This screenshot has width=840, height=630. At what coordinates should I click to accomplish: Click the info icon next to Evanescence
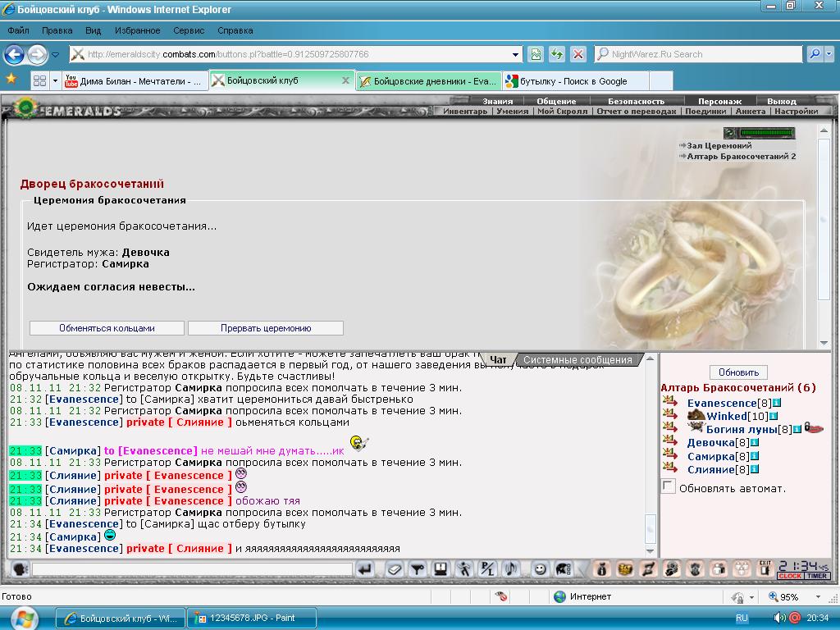pos(776,403)
